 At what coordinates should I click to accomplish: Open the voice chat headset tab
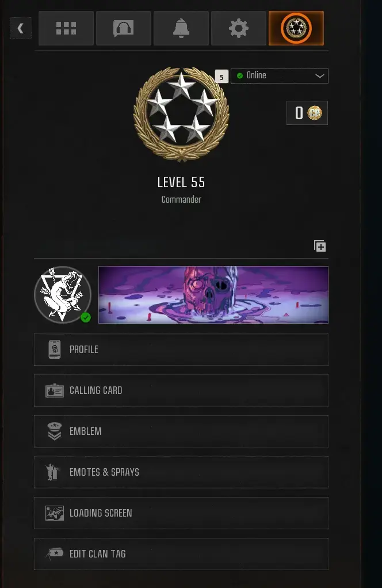coord(124,28)
